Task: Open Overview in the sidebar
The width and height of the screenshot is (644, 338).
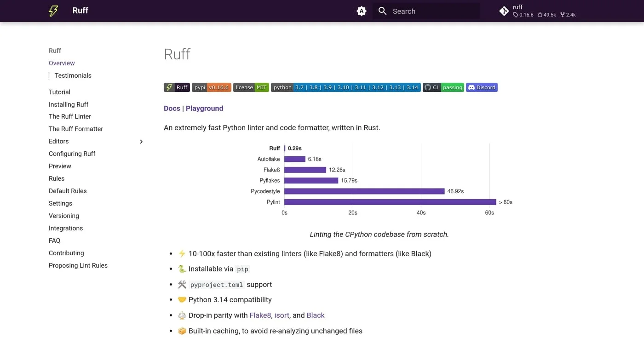Action: (x=62, y=63)
